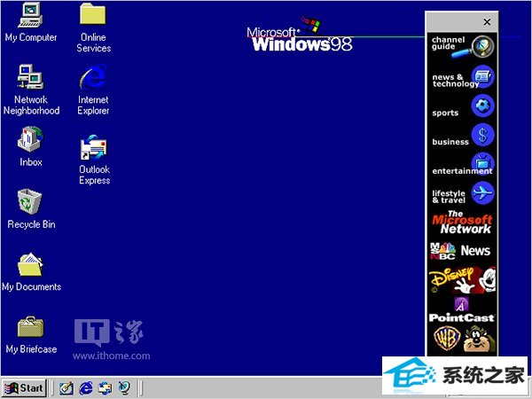Click Show Desktop quick launch icon
The height and width of the screenshot is (399, 532).
pyautogui.click(x=66, y=387)
